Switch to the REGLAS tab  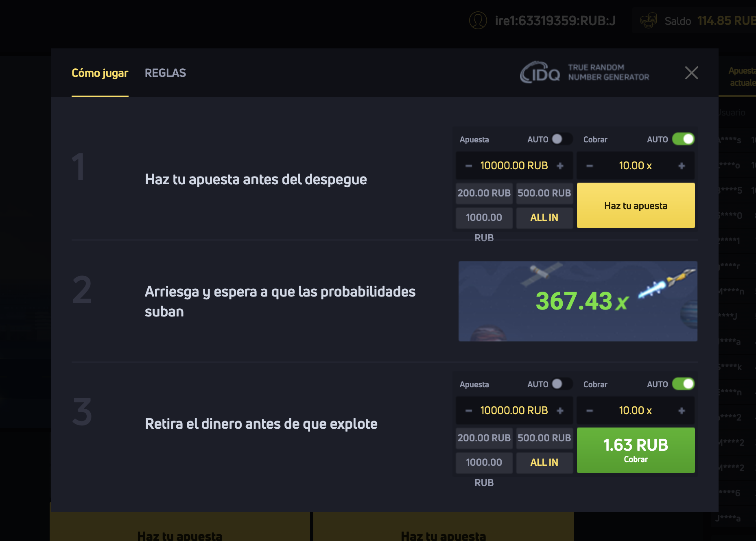coord(165,73)
